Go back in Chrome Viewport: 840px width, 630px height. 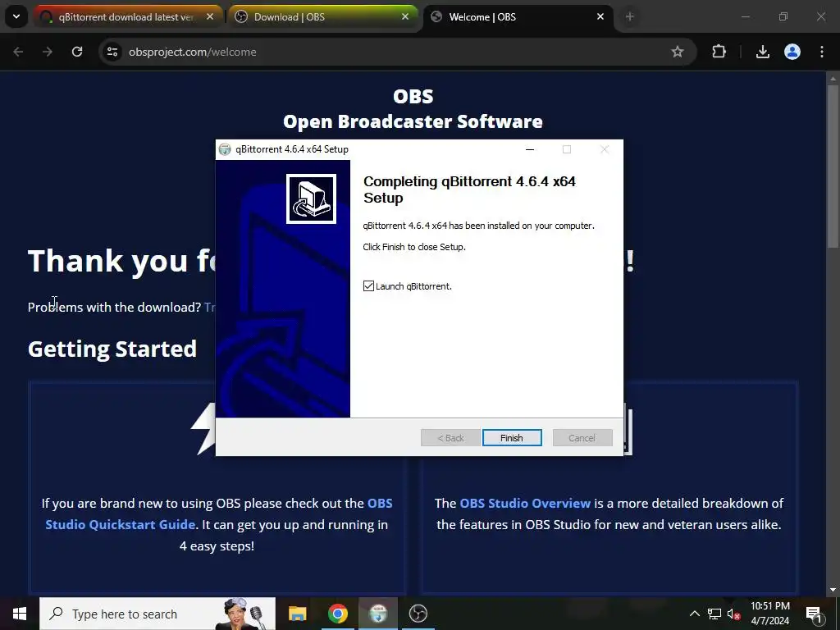pyautogui.click(x=18, y=52)
